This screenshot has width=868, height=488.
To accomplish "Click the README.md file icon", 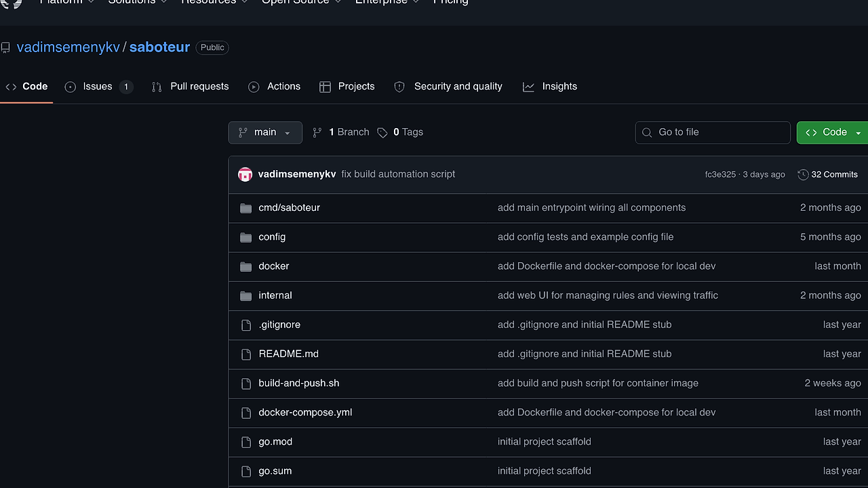I will click(246, 354).
